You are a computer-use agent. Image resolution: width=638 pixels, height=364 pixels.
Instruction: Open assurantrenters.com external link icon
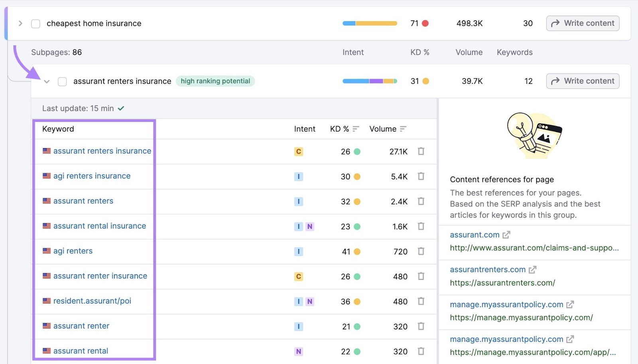[x=532, y=270]
